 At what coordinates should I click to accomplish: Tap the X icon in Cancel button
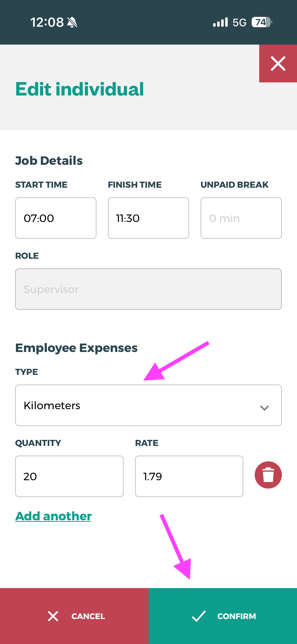53,616
